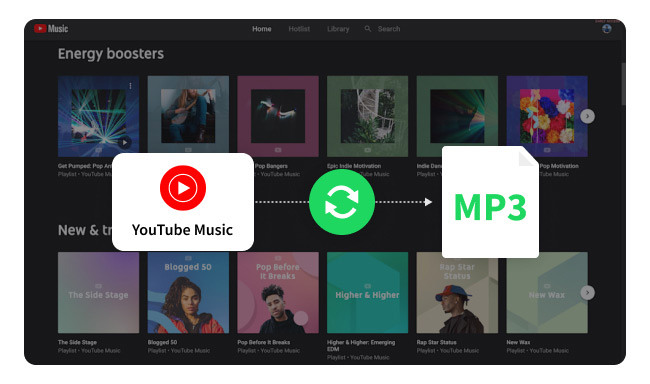Click the Epic Indie Motivation title
The height and width of the screenshot is (384, 650).
click(x=354, y=166)
